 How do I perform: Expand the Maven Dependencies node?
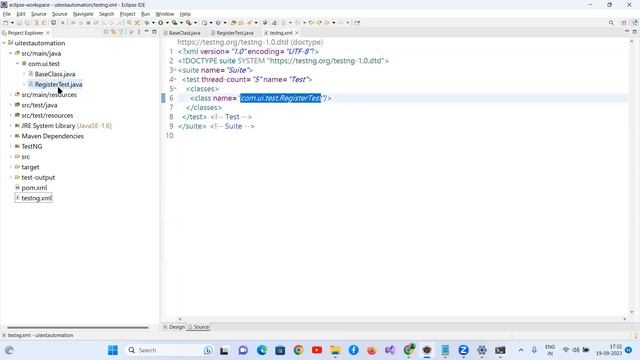point(11,136)
